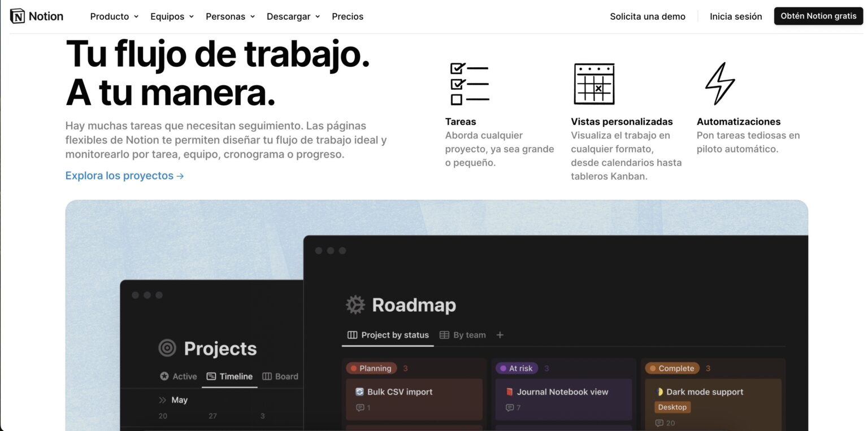Click the orange Complete status badge

click(x=673, y=368)
